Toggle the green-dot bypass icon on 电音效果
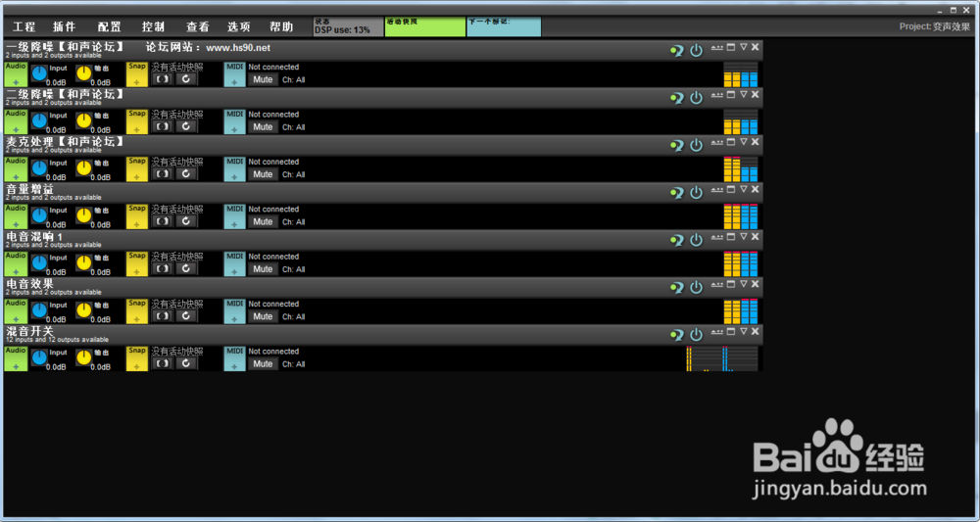This screenshot has width=980, height=522. point(676,288)
